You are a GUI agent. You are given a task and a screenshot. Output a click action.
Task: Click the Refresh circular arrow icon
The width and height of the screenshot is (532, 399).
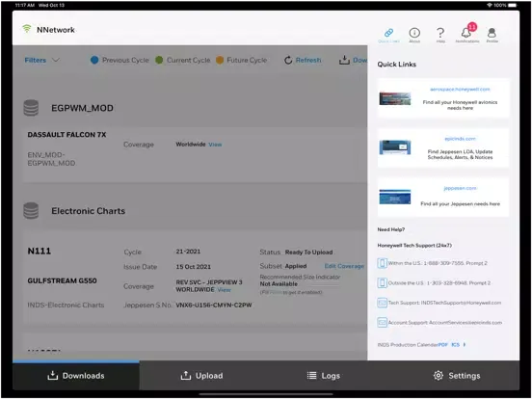(288, 60)
